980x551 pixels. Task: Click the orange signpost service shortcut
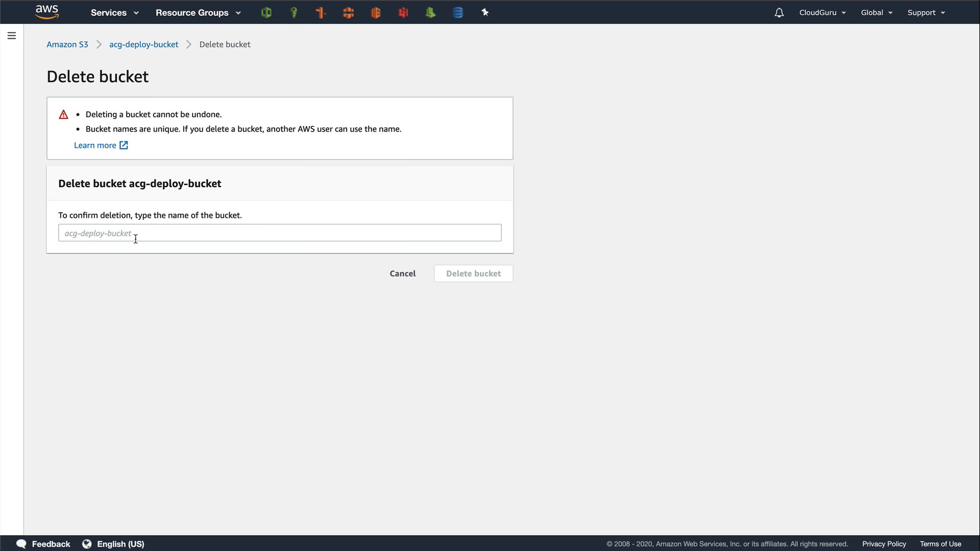click(321, 13)
